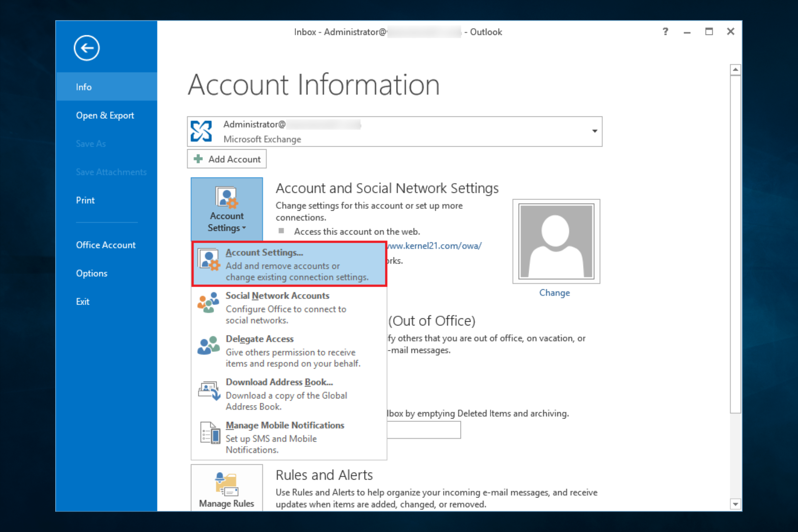Image resolution: width=798 pixels, height=532 pixels.
Task: Click the scrollbar down arrow
Action: (x=735, y=504)
